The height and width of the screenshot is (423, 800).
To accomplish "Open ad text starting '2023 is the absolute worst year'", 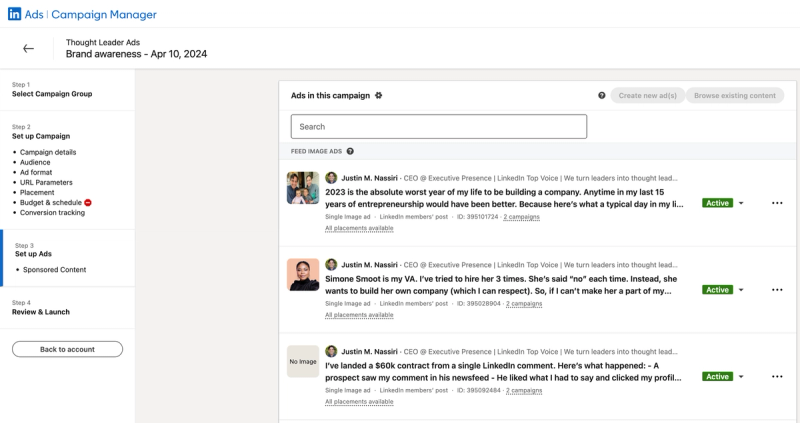I will (504, 198).
